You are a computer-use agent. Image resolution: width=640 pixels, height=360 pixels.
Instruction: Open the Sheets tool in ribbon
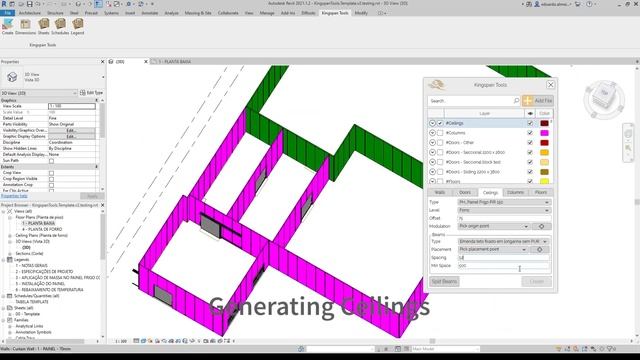(x=43, y=27)
